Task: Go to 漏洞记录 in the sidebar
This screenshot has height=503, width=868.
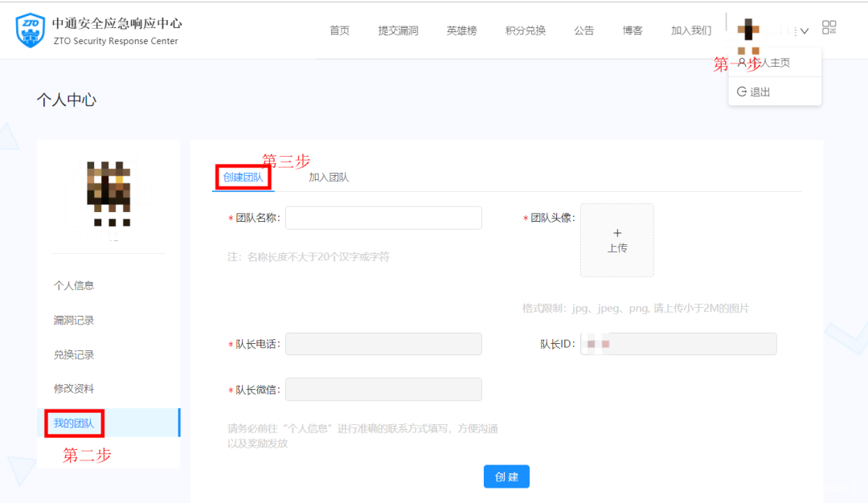Action: [74, 320]
